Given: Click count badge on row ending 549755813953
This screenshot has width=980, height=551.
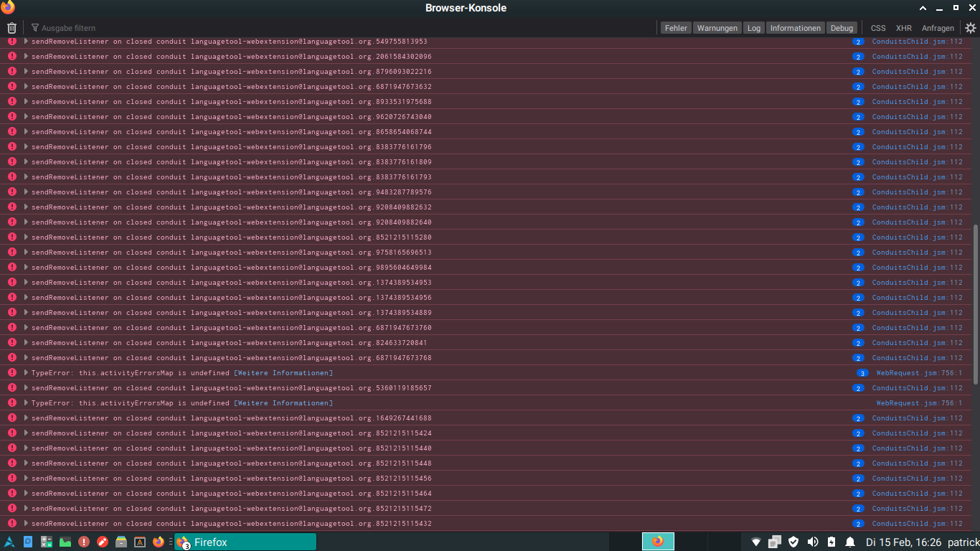Looking at the screenshot, I should coord(858,42).
